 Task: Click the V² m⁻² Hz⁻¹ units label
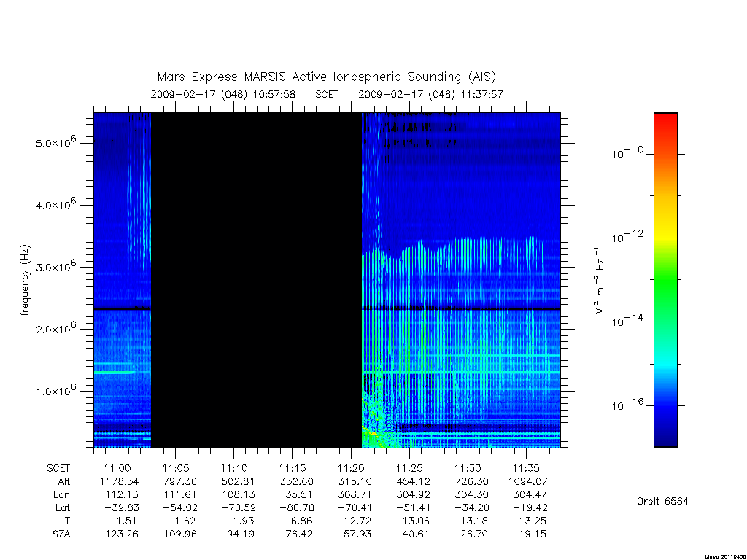coord(600,281)
